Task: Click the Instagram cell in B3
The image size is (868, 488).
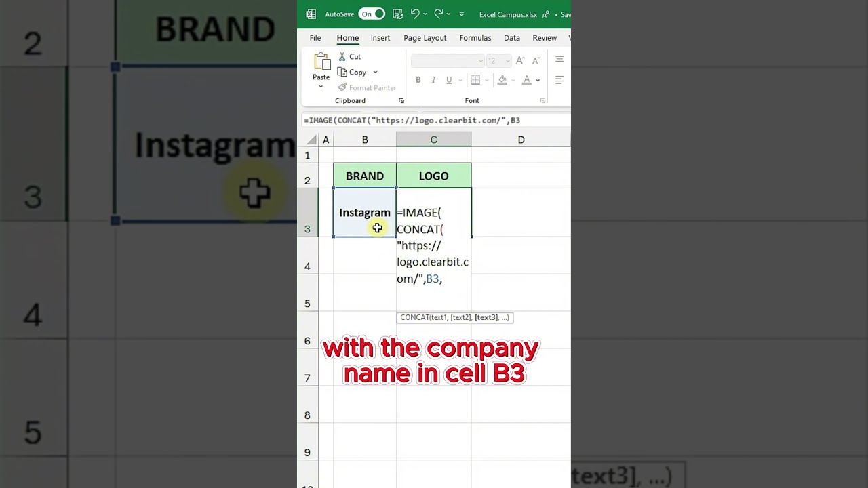Action: (x=365, y=213)
